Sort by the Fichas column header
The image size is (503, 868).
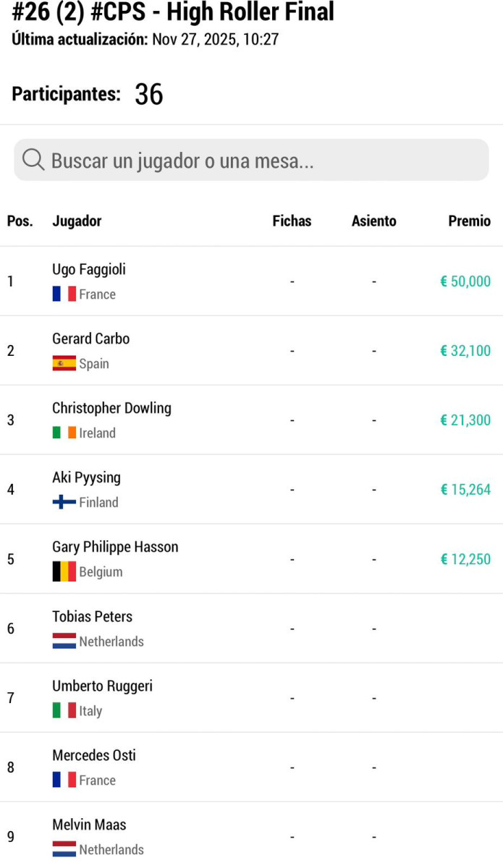coord(292,221)
